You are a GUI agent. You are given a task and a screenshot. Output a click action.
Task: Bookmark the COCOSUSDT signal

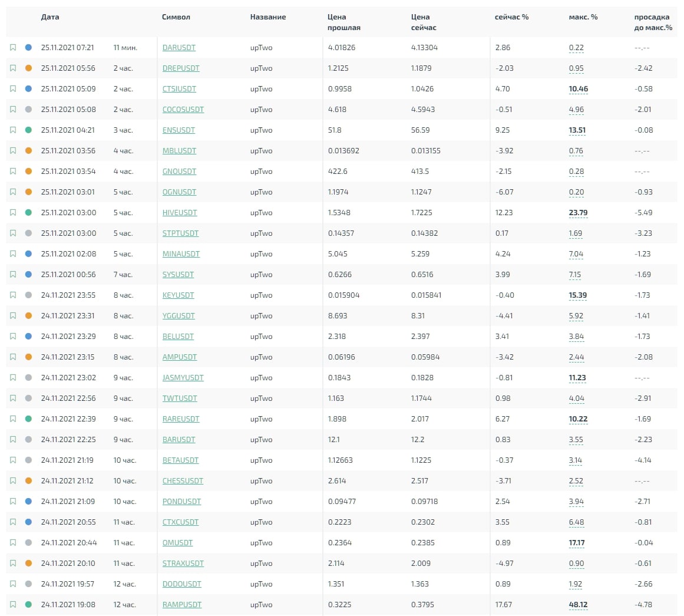click(x=13, y=110)
